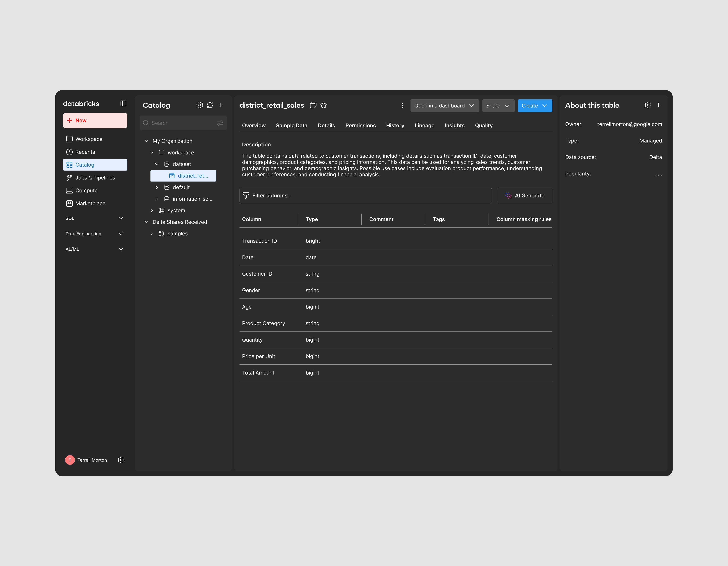Run AI Generate for column comments
Screen dimensions: 728x566
click(524, 195)
